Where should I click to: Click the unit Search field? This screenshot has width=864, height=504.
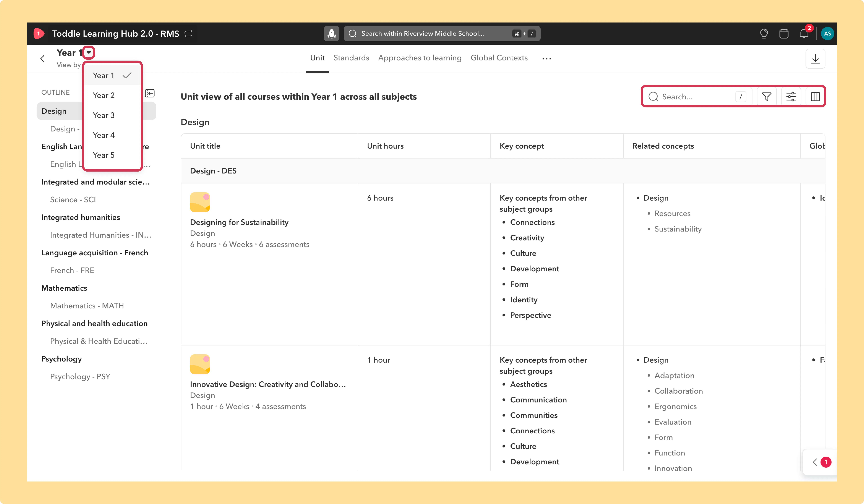(x=697, y=97)
